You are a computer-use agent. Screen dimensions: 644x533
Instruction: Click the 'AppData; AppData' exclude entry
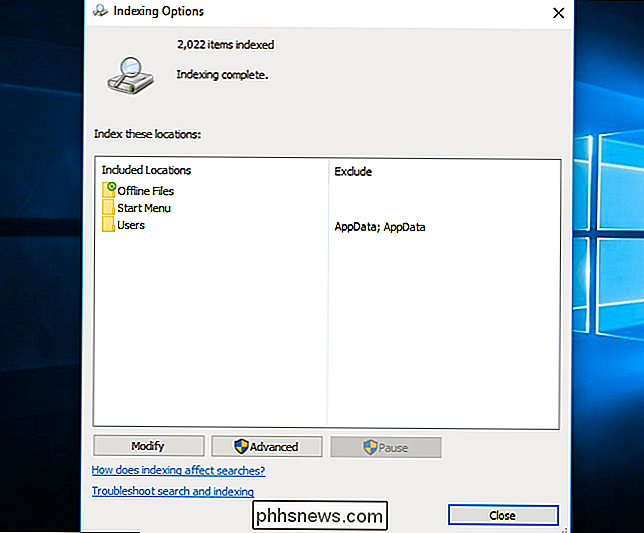click(380, 227)
